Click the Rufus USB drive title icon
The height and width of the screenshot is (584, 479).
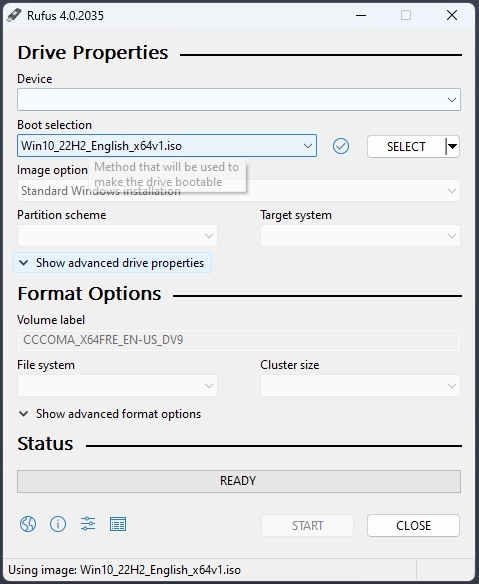coord(14,15)
